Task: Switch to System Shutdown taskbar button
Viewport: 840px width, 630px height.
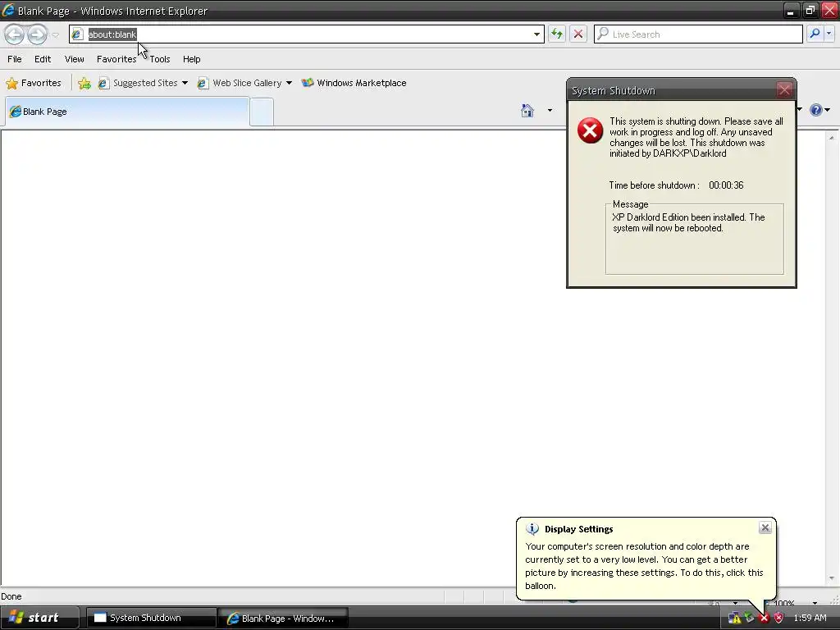Action: pos(151,618)
